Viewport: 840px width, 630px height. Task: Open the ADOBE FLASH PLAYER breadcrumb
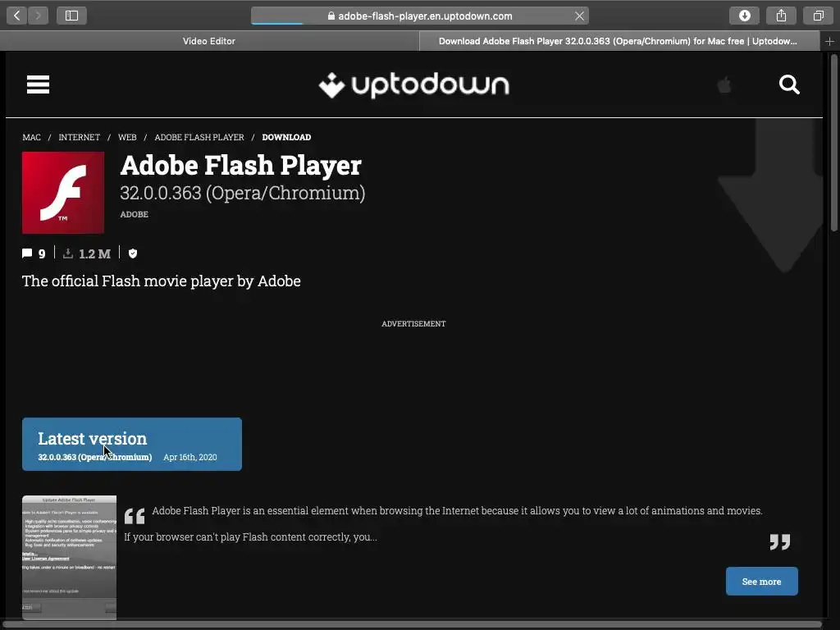pyautogui.click(x=199, y=137)
